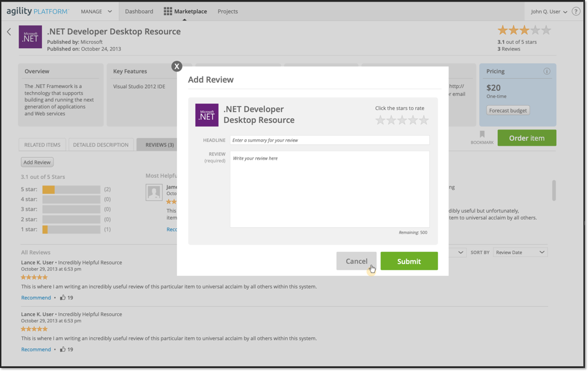Image resolution: width=588 pixels, height=371 pixels.
Task: Click the header rating stars
Action: coord(524,30)
